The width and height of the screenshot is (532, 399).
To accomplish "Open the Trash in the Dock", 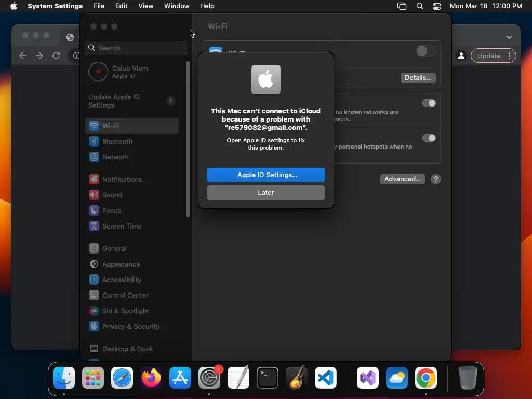I will pyautogui.click(x=468, y=378).
